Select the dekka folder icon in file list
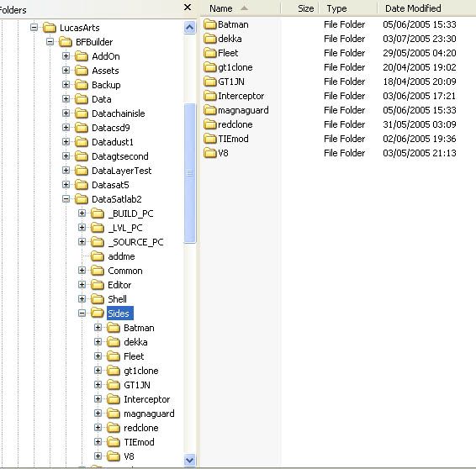The image size is (476, 469). [x=209, y=39]
